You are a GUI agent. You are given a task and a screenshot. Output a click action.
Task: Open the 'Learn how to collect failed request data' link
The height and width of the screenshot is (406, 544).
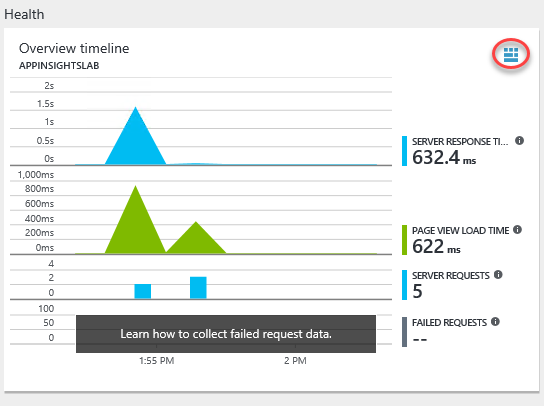click(226, 334)
